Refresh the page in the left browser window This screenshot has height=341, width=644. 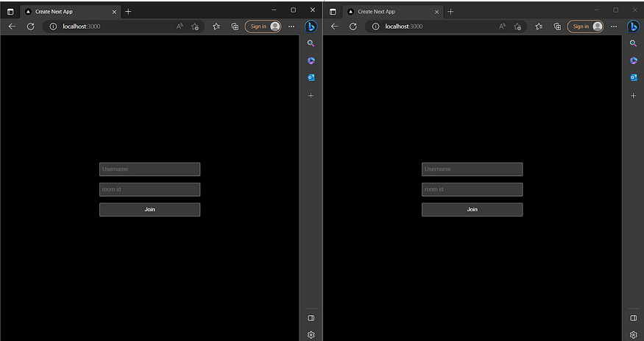point(30,27)
